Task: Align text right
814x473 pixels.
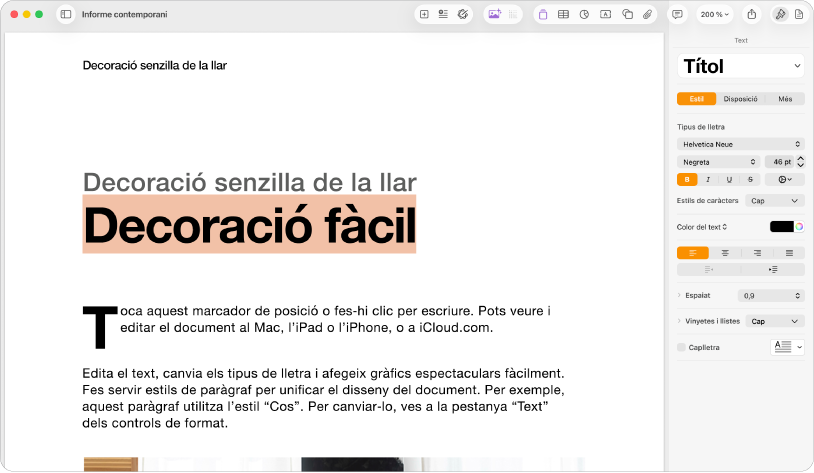Action: pyautogui.click(x=757, y=253)
